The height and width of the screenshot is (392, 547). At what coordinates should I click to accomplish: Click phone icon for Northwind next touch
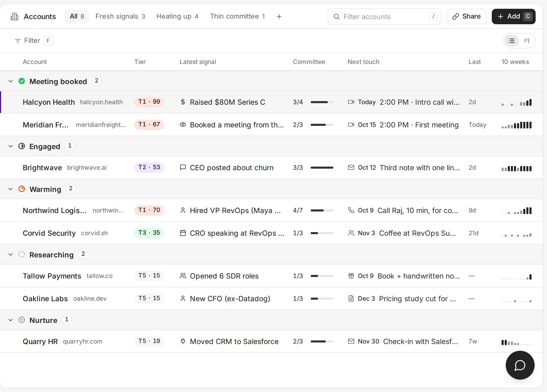click(351, 210)
